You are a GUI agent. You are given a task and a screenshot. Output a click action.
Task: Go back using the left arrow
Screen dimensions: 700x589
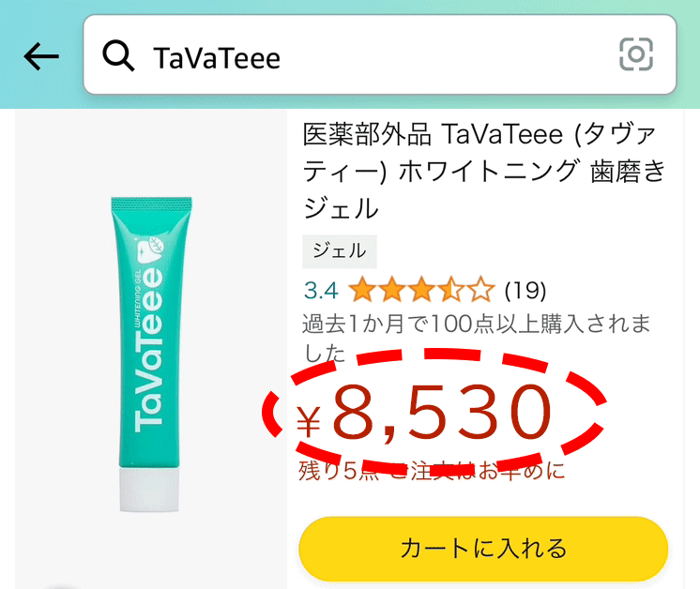click(41, 56)
